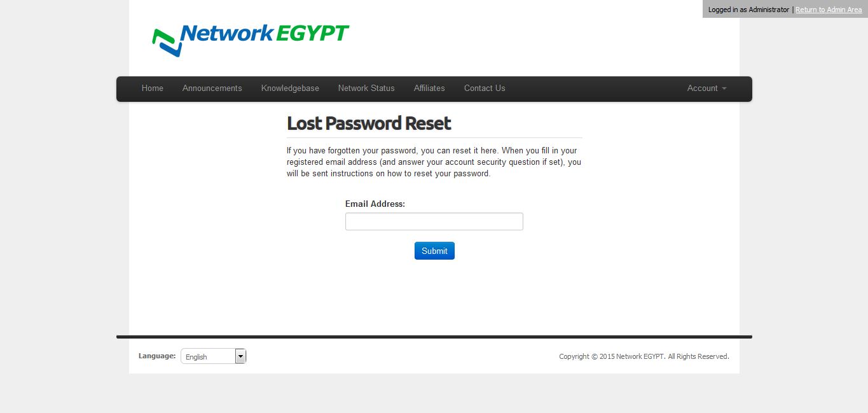Open the Knowledgebase section
This screenshot has height=413, width=868.
290,88
